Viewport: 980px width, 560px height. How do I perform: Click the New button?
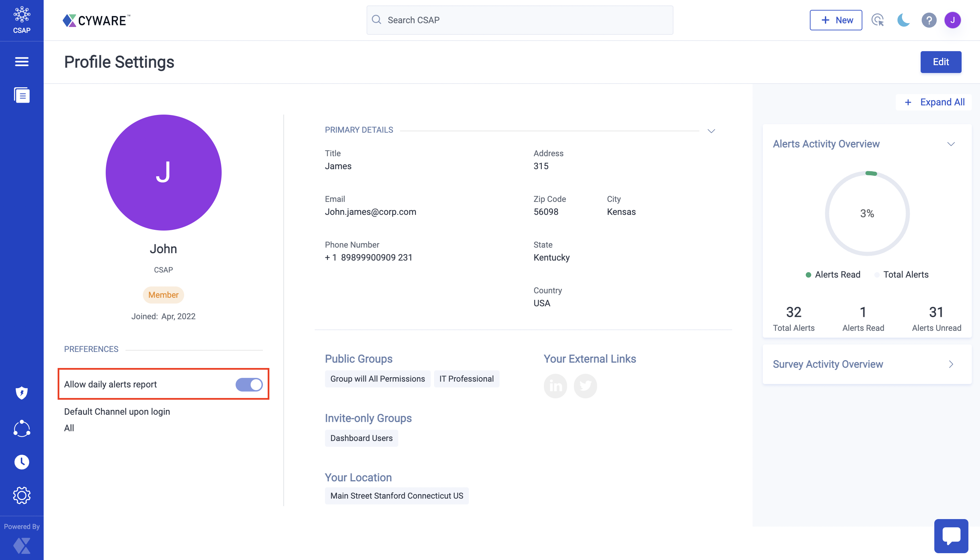835,20
